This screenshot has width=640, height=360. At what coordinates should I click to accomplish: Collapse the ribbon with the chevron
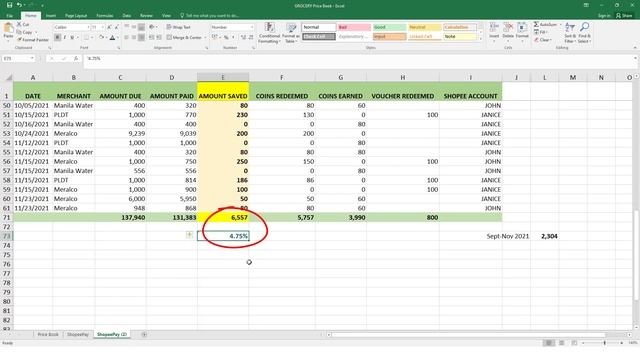point(635,48)
